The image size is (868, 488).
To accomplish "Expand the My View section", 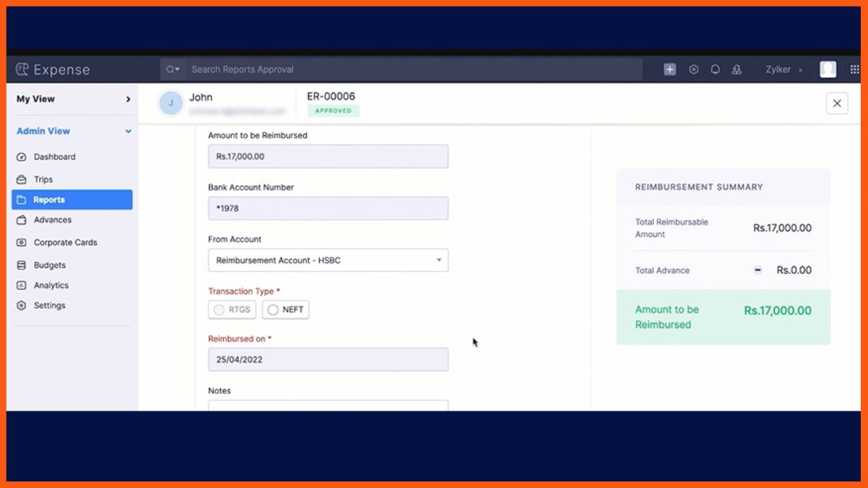I will coord(74,99).
